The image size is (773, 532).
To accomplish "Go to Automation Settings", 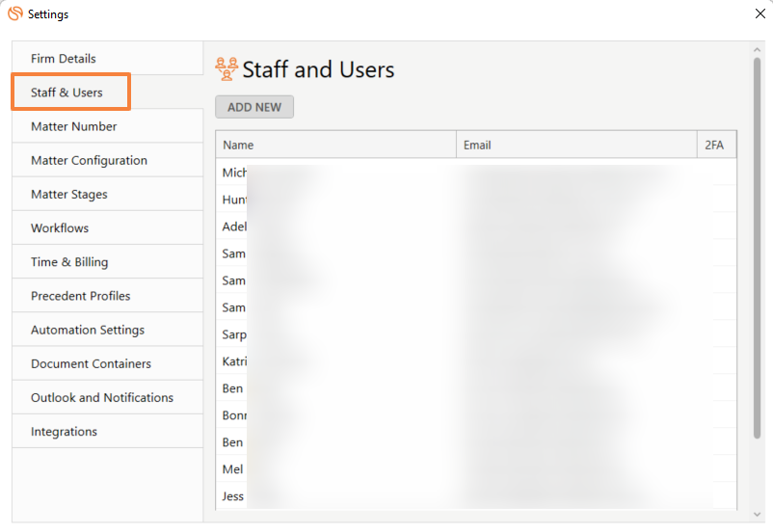I will pos(88,330).
